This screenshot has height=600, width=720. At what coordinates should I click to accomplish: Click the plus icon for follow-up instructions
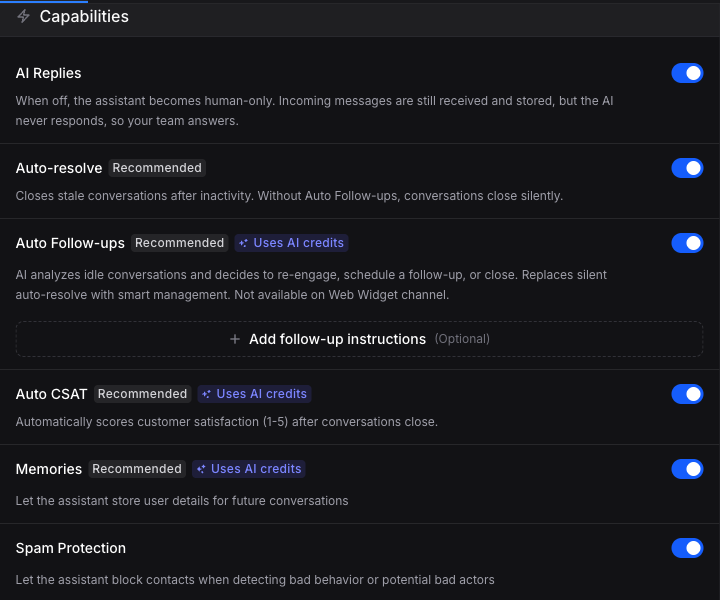pyautogui.click(x=235, y=339)
